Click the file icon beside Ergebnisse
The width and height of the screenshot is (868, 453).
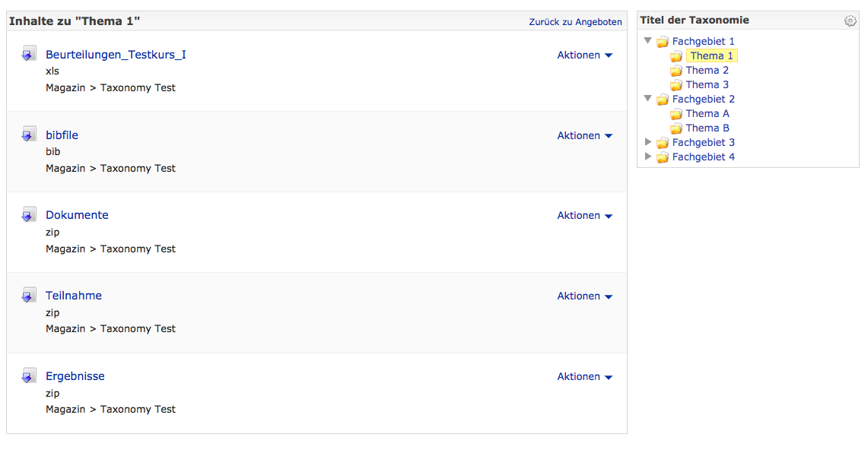coord(29,376)
